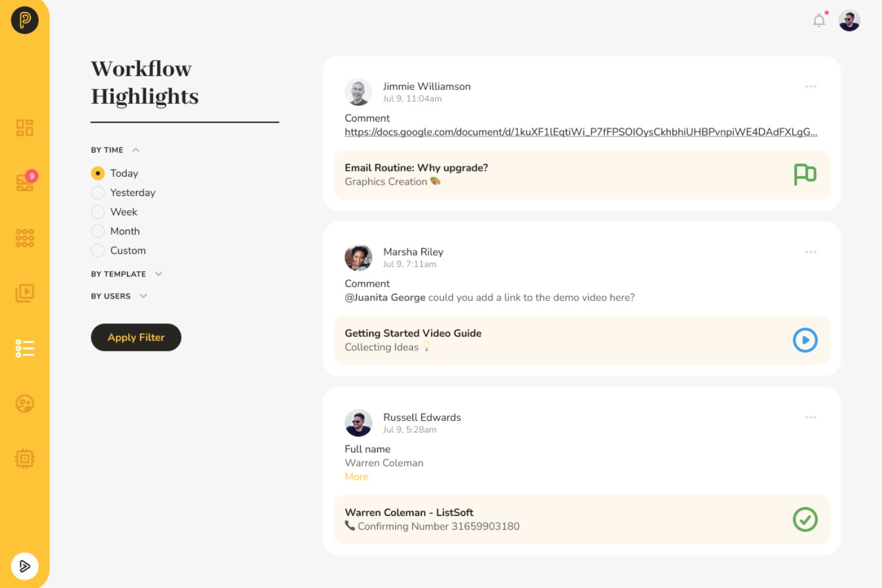This screenshot has width=882, height=588.
Task: Open options menu on Marsha Riley's post
Action: (810, 252)
